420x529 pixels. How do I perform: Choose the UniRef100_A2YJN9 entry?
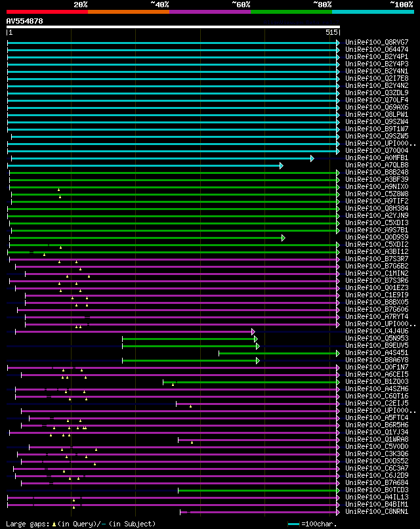377,215
